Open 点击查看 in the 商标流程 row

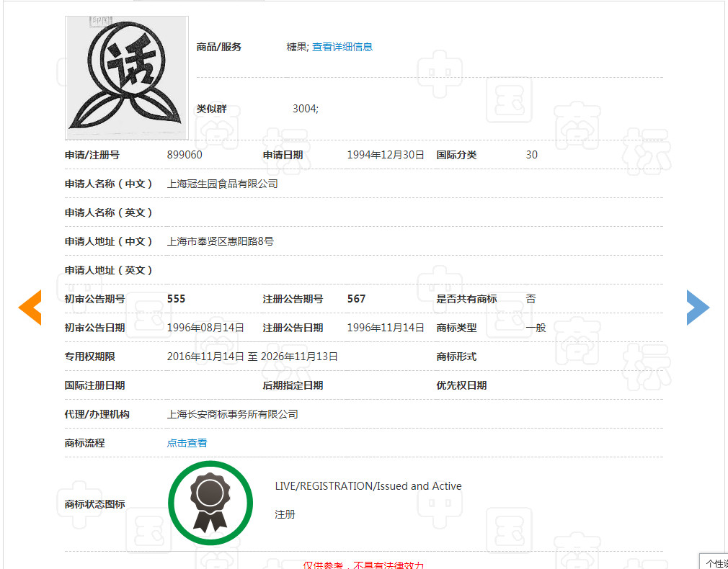coord(187,442)
